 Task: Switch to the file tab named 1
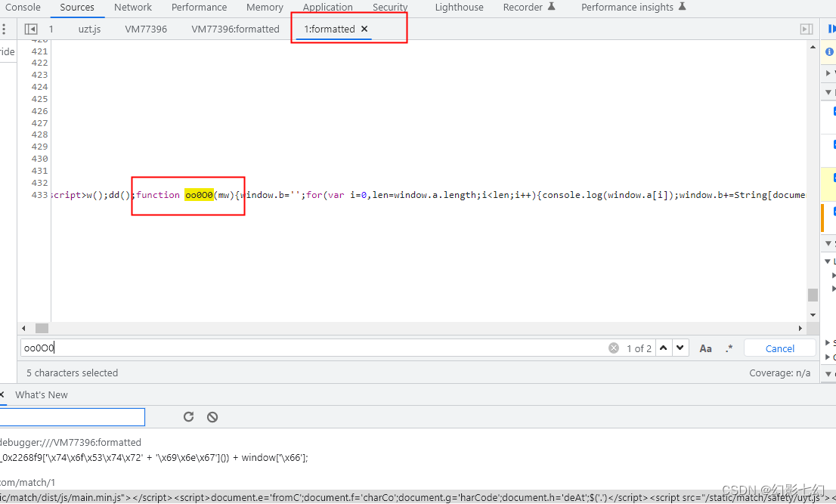click(x=51, y=29)
